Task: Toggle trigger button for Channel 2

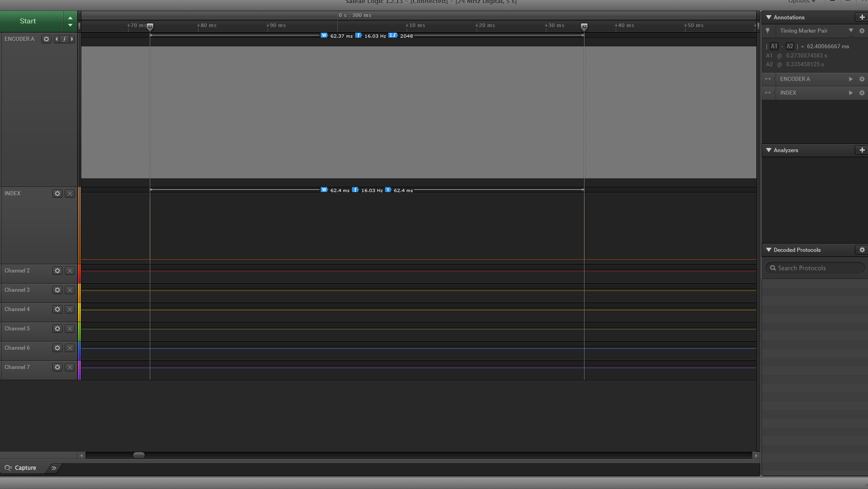Action: point(70,271)
